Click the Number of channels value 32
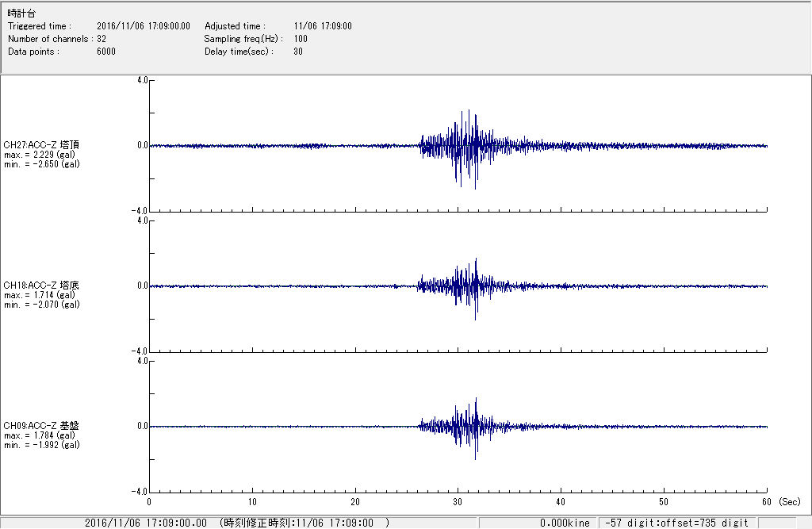The image size is (812, 529). tap(101, 39)
